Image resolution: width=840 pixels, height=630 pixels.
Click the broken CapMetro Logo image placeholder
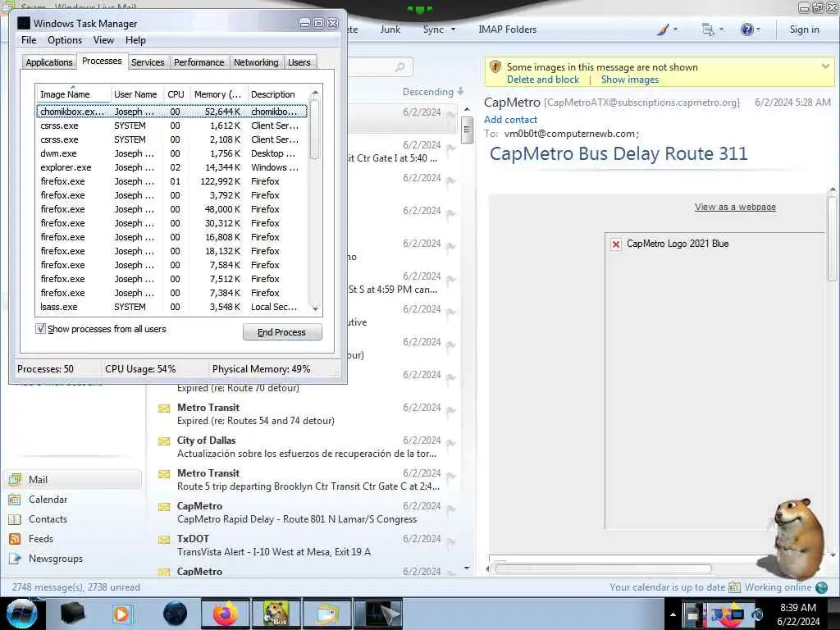(616, 244)
